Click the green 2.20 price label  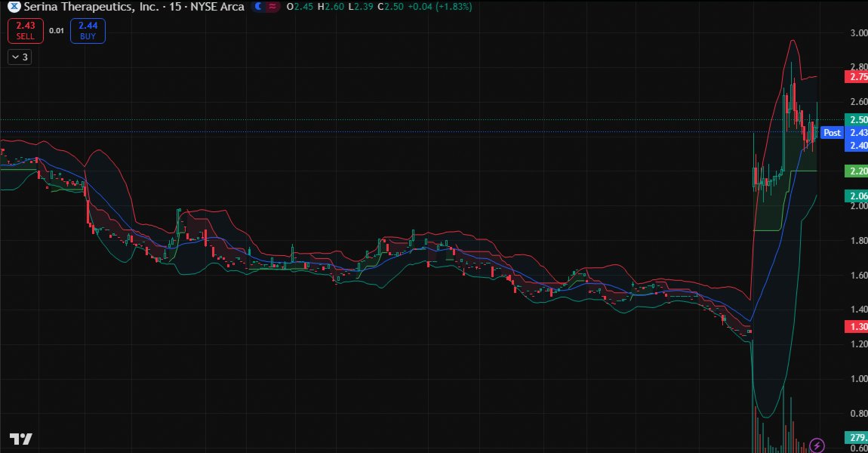857,171
